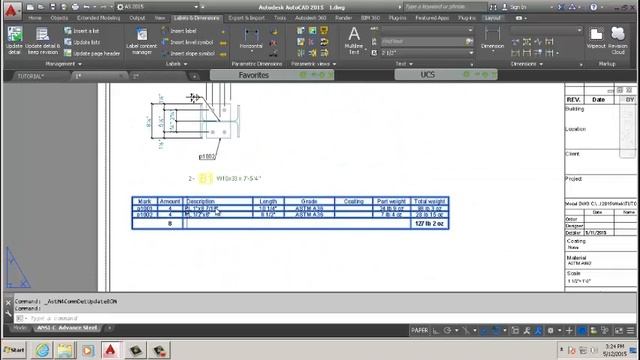The height and width of the screenshot is (360, 640).
Task: Toggle PAPER space in status bar
Action: [419, 331]
